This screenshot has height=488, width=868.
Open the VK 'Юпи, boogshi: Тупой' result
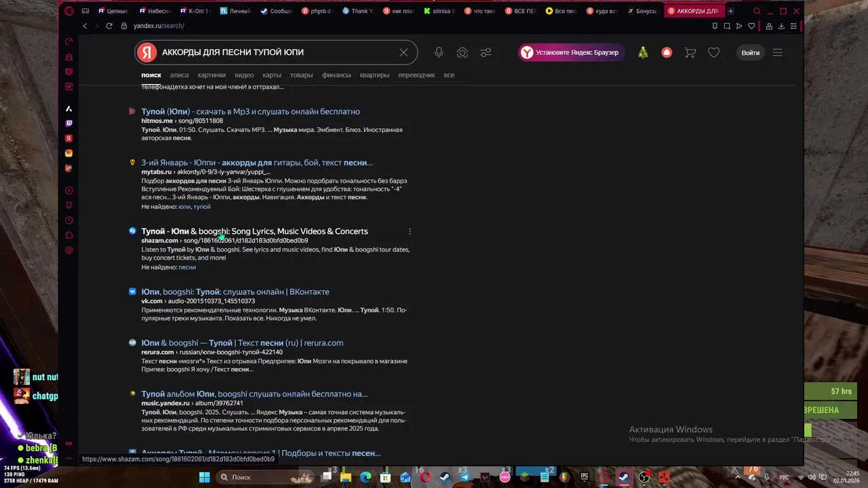[235, 292]
